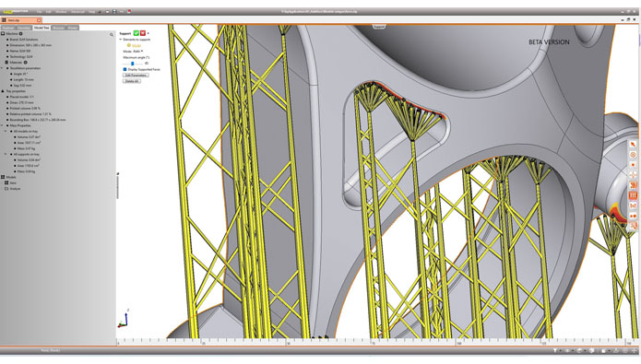
Task: Click the support pillars icon in right toolbar
Action: (x=633, y=195)
